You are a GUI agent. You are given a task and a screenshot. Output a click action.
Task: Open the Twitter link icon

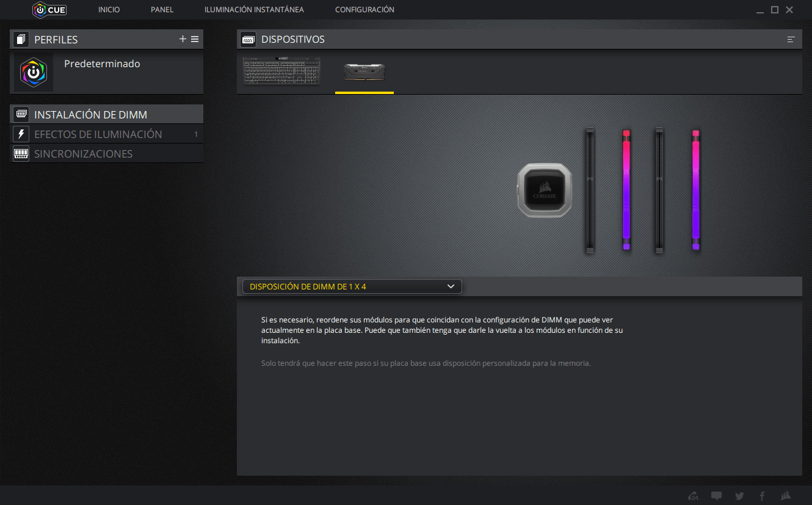coord(739,496)
